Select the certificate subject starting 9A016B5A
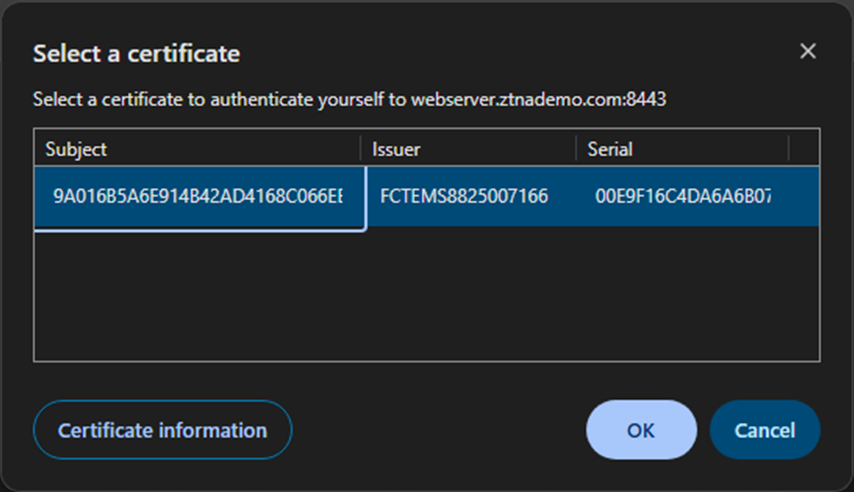 point(197,196)
